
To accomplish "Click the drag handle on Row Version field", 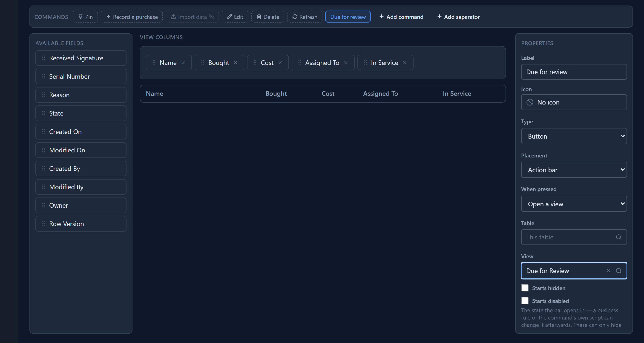I will [43, 224].
